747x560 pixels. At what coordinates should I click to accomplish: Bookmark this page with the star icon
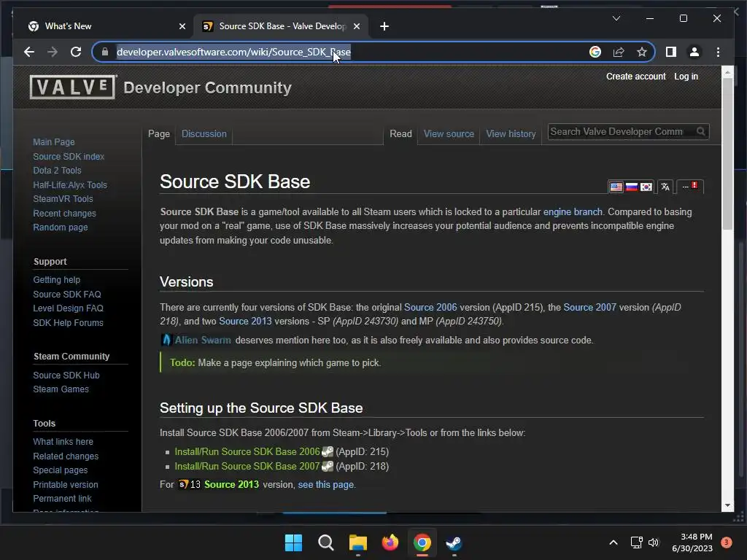(x=642, y=52)
